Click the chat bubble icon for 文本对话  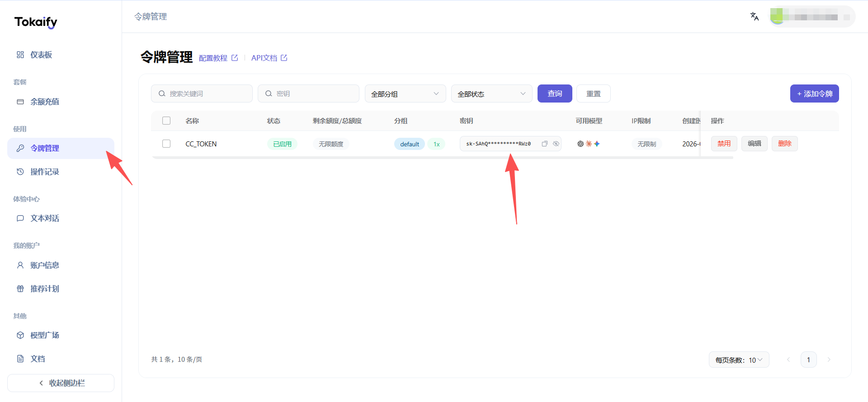click(x=20, y=218)
